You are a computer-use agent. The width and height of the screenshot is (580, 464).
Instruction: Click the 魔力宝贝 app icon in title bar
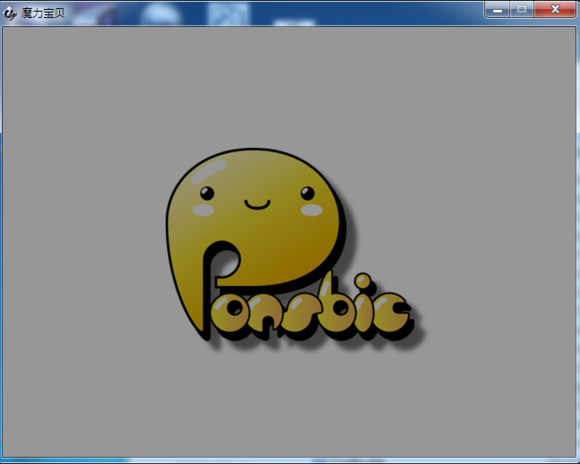tap(10, 13)
